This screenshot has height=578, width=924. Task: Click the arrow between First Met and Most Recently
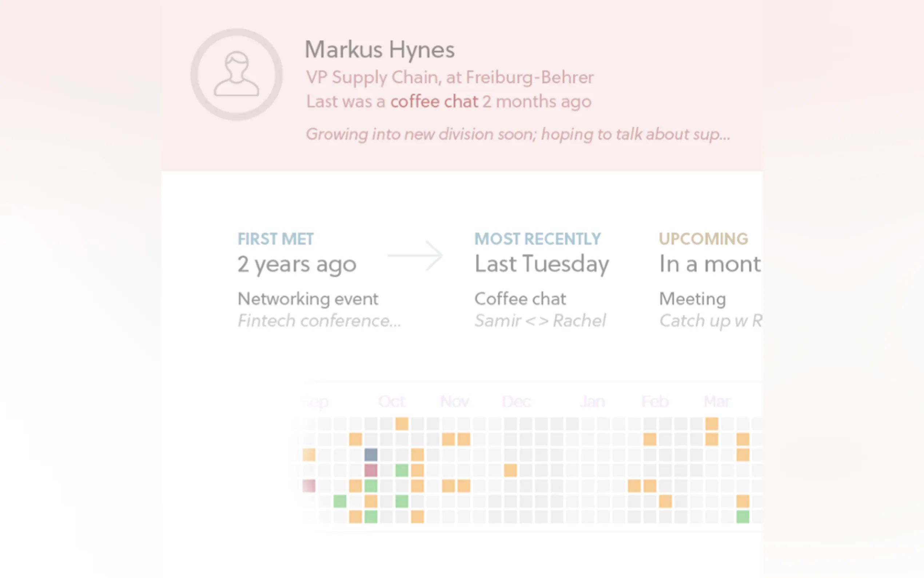coord(415,256)
